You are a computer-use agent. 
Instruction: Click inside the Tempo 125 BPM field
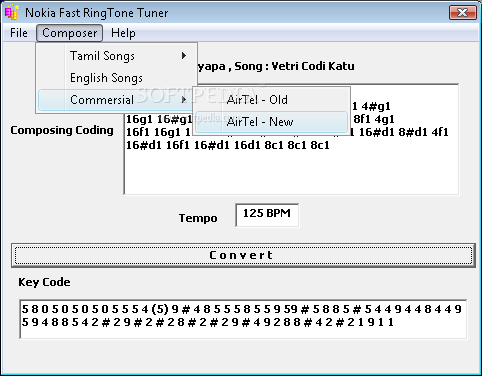(267, 215)
